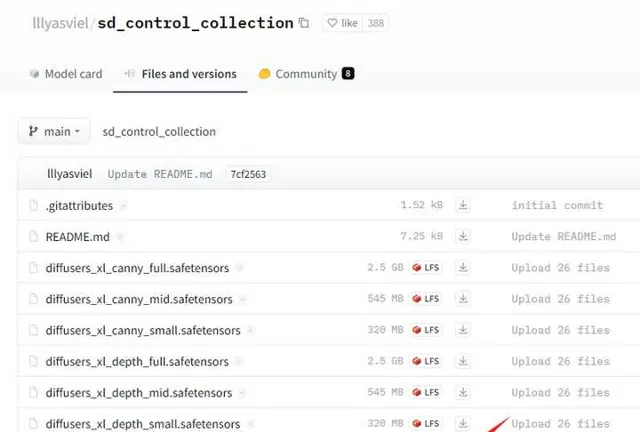Switch to the Model card tab
Viewport: 640px width, 432px height.
point(66,74)
